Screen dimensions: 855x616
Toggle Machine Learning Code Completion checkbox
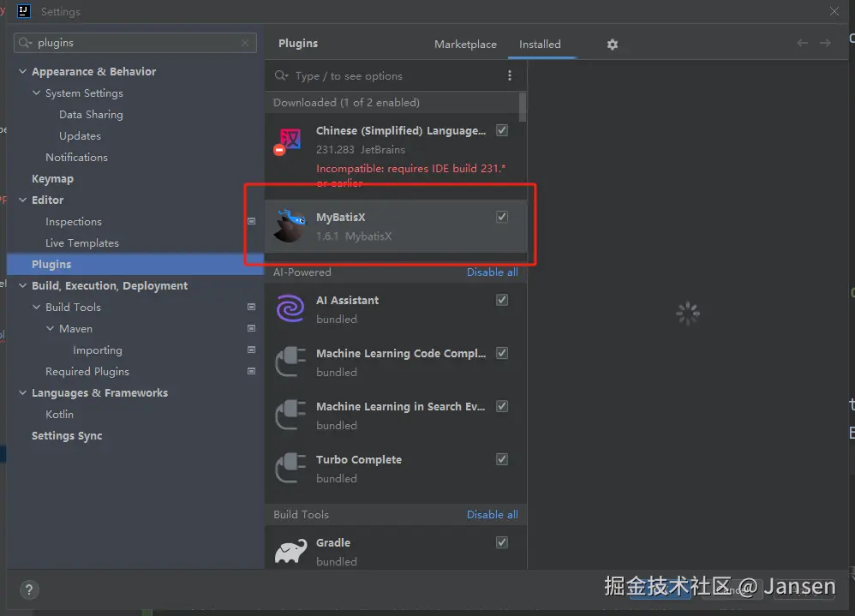point(502,353)
